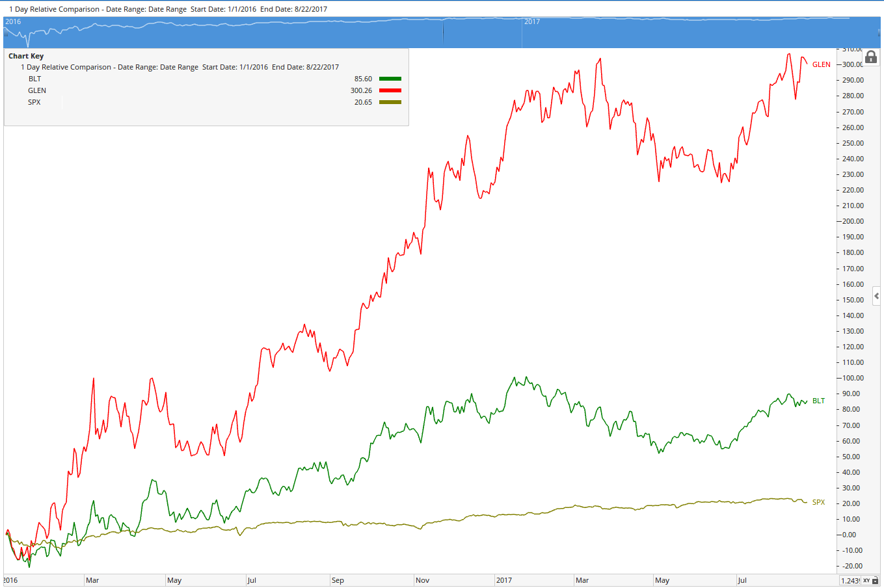The height and width of the screenshot is (588, 884).
Task: Select BLT in the Chart Key
Action: (34, 79)
